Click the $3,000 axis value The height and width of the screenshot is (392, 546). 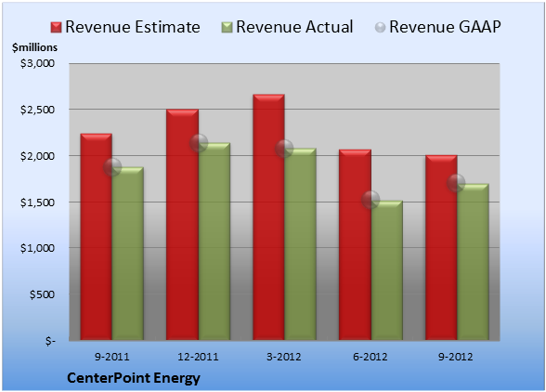pyautogui.click(x=37, y=63)
